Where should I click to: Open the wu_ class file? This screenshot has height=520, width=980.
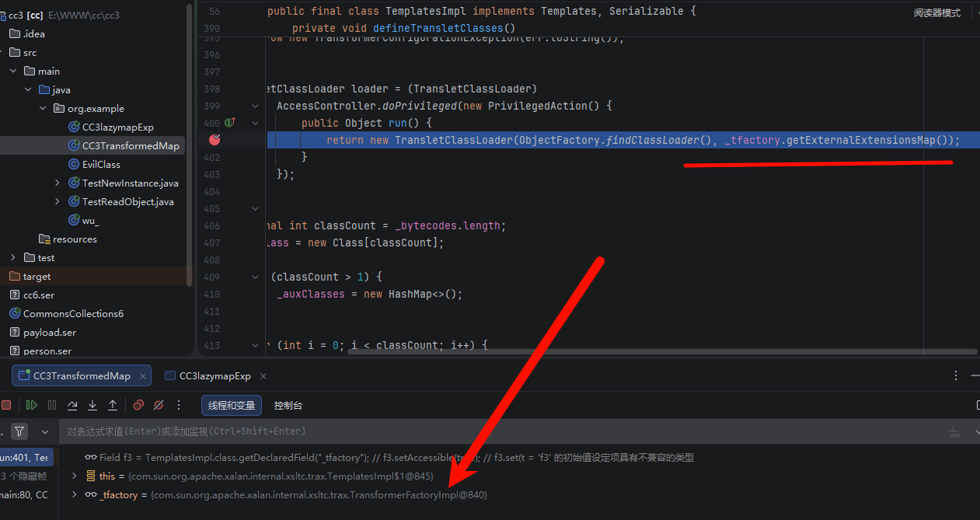coord(90,220)
